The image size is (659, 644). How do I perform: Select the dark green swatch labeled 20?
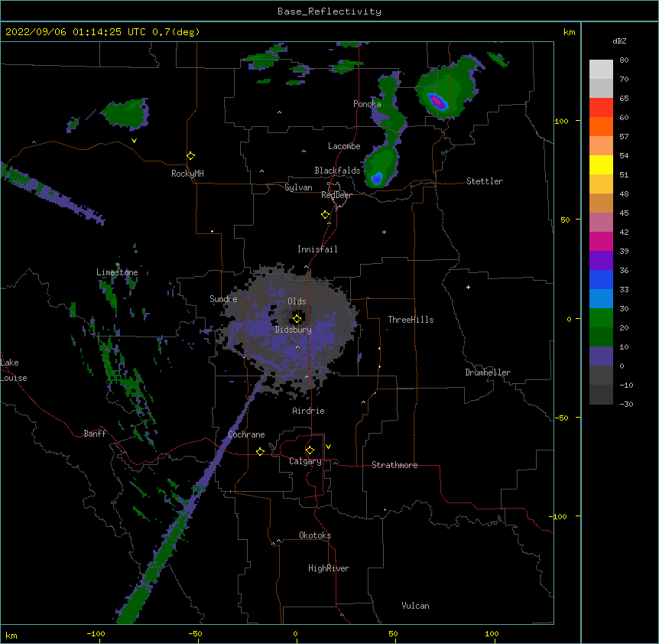pos(601,337)
